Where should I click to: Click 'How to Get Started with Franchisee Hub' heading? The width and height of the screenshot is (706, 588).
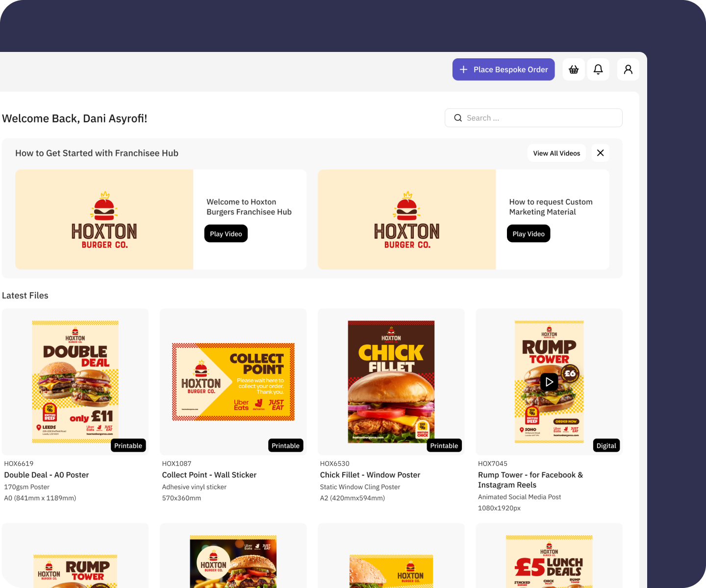click(x=97, y=153)
